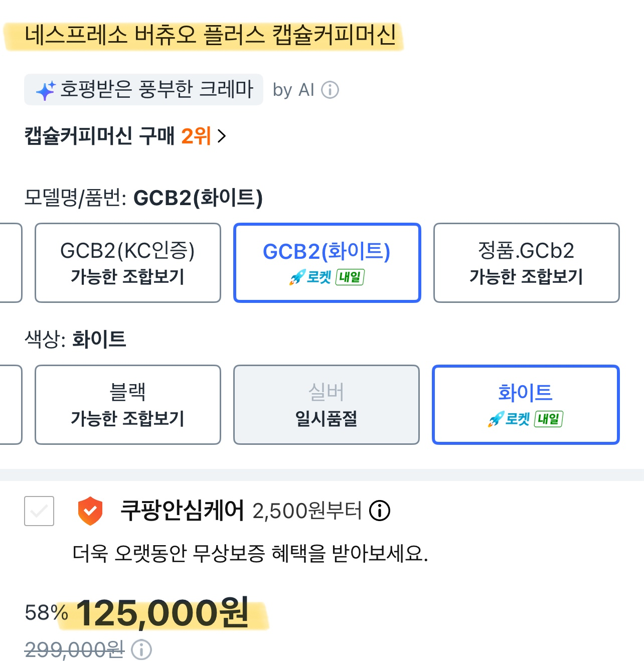Click the rocket delivery icon in GCB2(화이트) option
644x661 pixels.
(297, 277)
